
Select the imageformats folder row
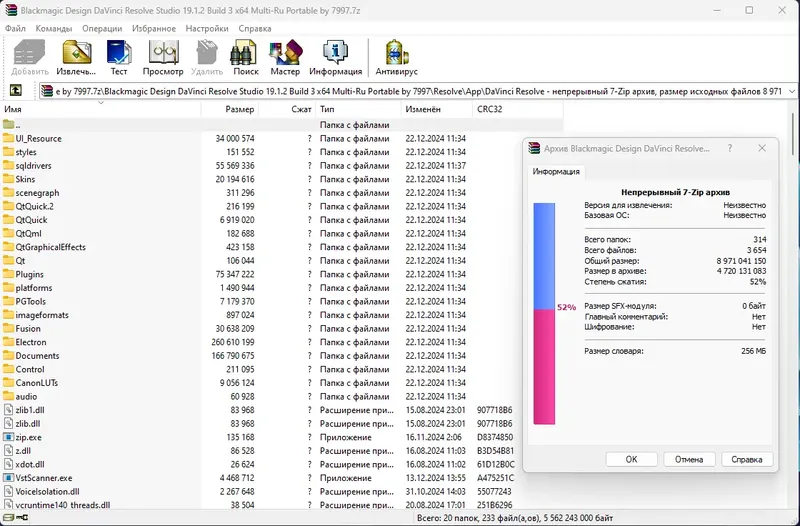pos(282,315)
